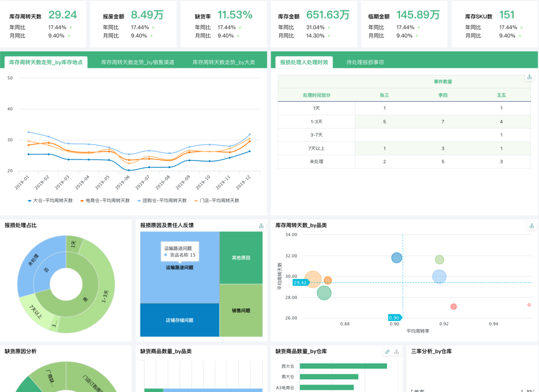Click the export icon on 库存周转天数_by品类 chart

click(x=531, y=225)
